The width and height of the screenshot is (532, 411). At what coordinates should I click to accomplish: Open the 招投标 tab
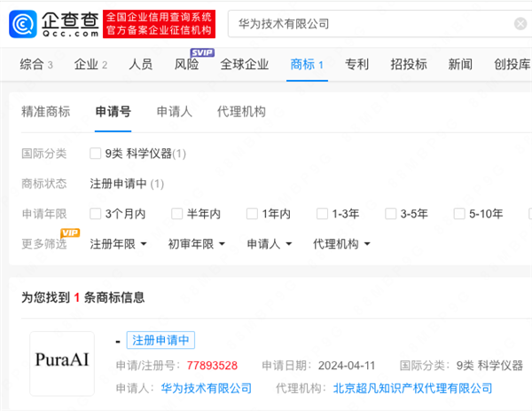pyautogui.click(x=409, y=64)
